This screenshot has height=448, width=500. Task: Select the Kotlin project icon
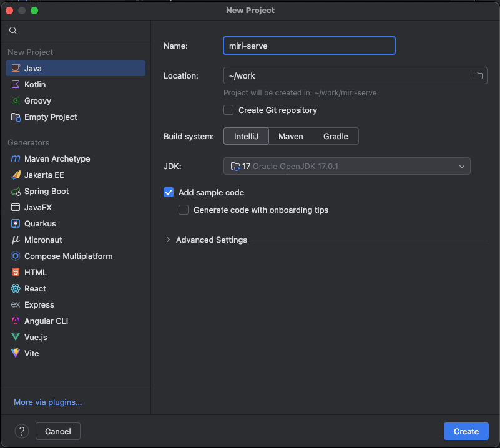click(x=16, y=84)
